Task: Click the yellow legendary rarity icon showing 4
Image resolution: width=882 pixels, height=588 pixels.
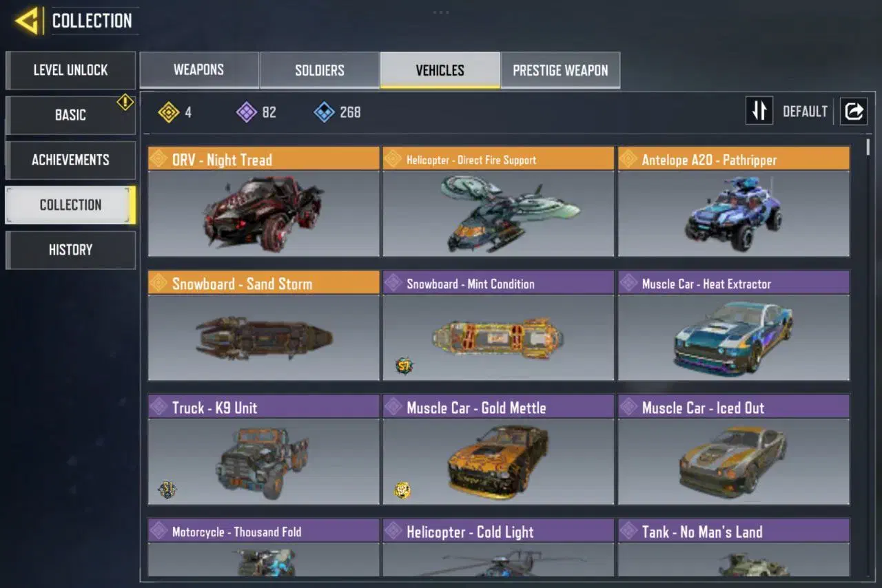Action: click(169, 112)
